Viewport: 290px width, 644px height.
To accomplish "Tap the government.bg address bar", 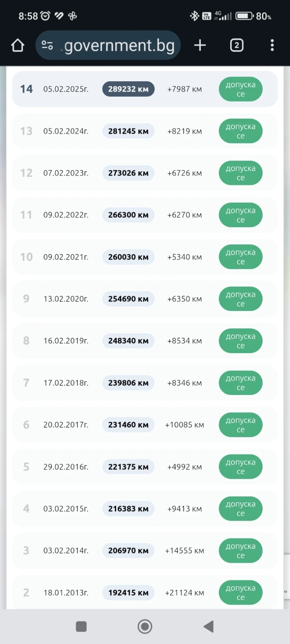I will [x=119, y=45].
